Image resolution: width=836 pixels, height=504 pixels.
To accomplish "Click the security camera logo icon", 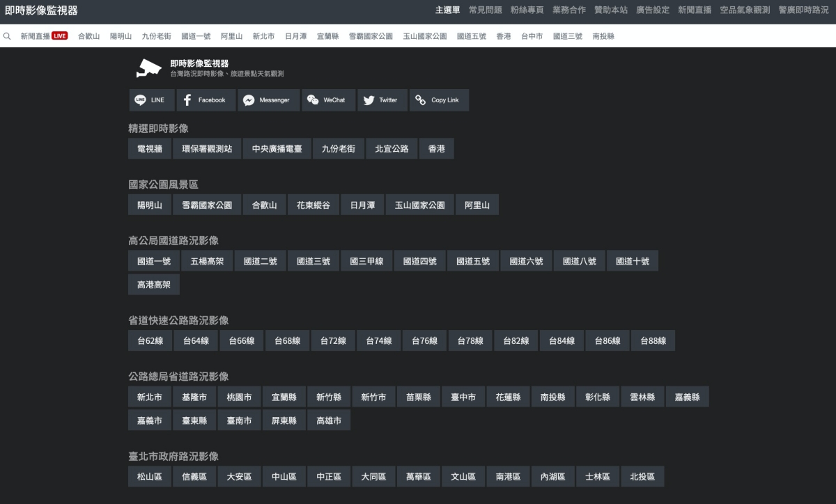I will pyautogui.click(x=148, y=68).
